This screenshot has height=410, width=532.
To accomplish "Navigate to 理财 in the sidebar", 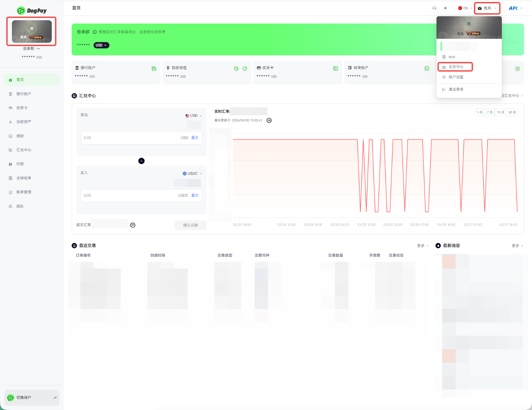I will click(x=32, y=136).
